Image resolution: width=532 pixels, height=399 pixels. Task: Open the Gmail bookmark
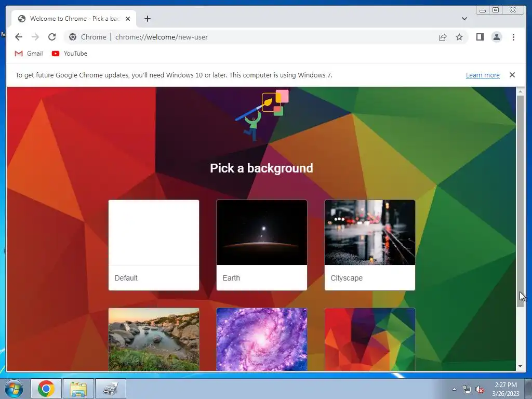tap(29, 54)
